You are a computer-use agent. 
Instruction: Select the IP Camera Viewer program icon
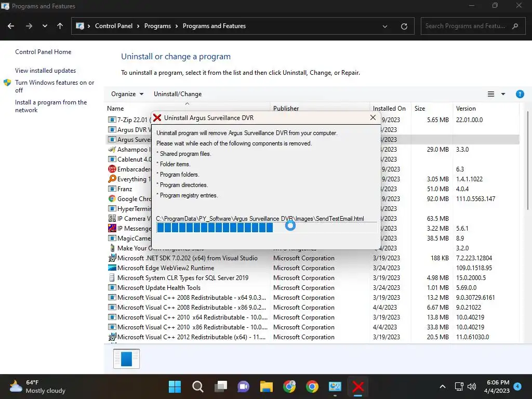point(112,219)
